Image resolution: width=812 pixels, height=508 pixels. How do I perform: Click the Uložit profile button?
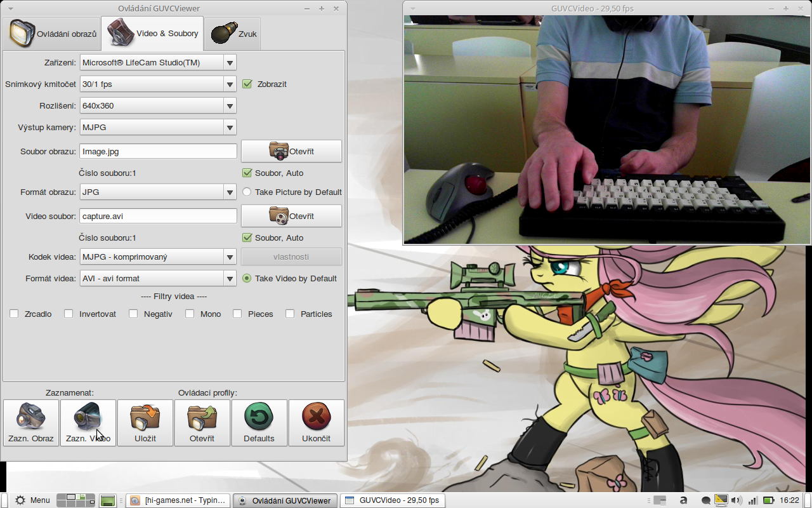(145, 423)
